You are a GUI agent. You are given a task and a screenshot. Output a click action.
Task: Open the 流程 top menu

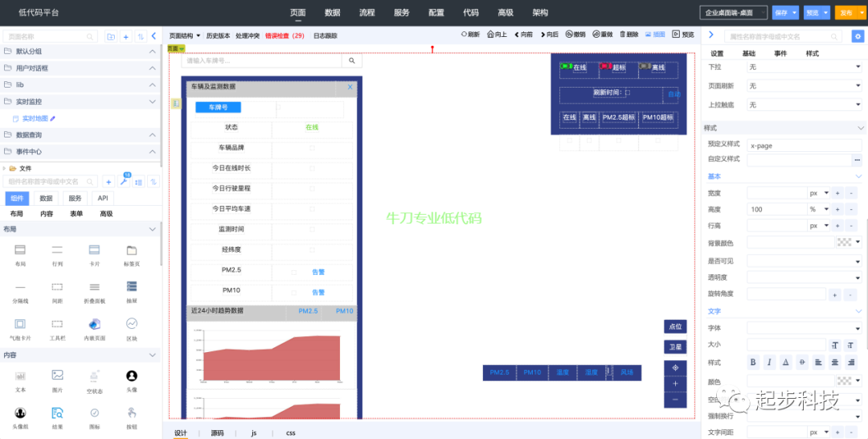click(x=367, y=13)
